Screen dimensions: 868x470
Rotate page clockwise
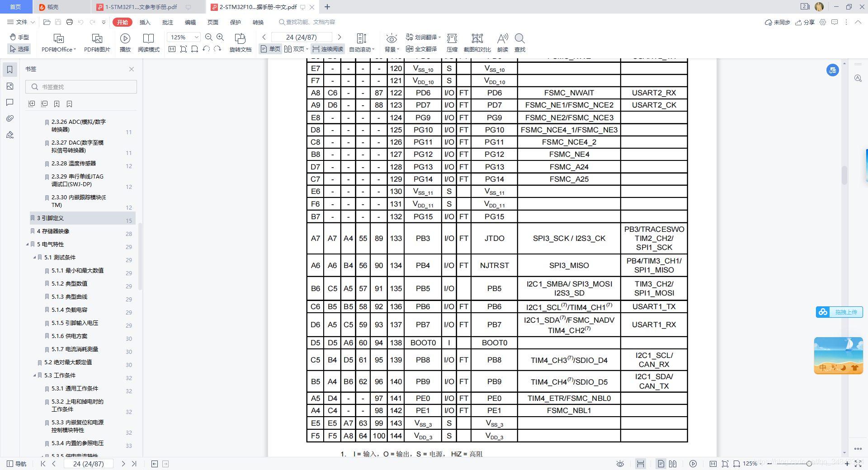click(x=217, y=49)
